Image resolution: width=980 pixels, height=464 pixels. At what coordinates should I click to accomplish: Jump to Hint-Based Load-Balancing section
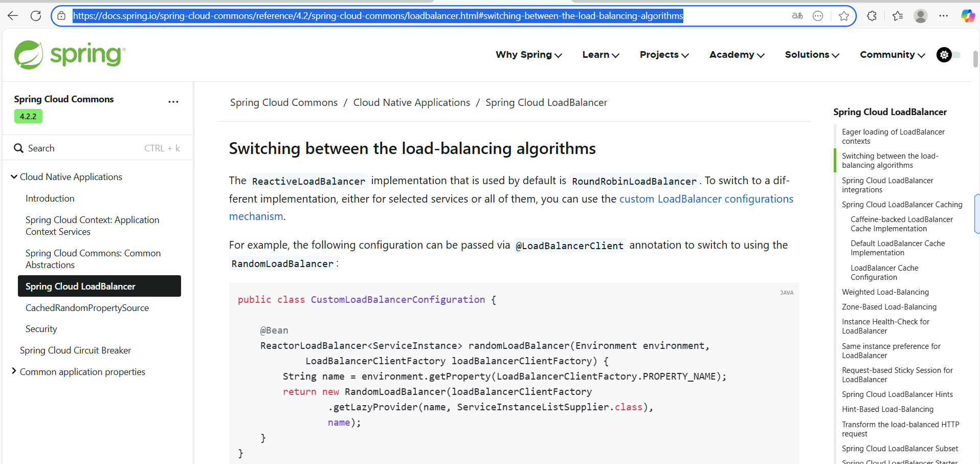tap(888, 409)
